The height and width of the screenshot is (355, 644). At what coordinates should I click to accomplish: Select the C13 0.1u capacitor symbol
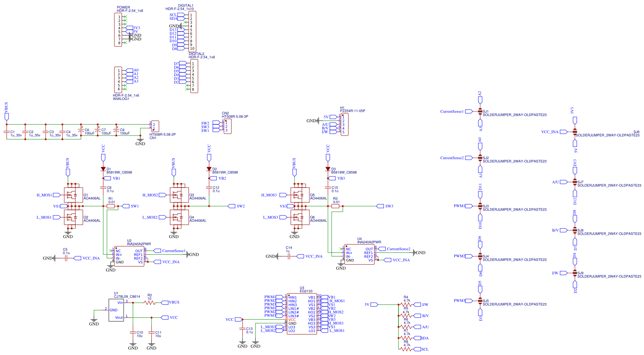(x=243, y=329)
